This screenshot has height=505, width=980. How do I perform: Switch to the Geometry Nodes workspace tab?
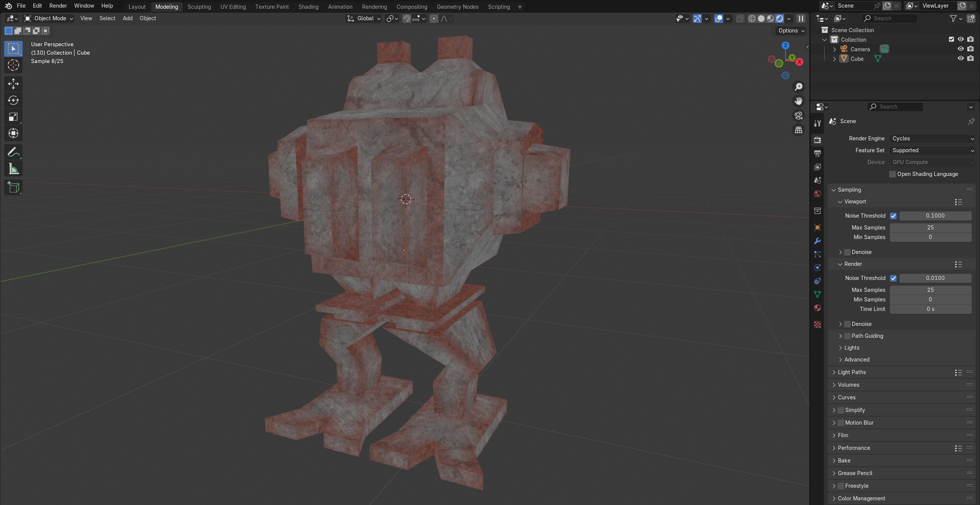(457, 7)
